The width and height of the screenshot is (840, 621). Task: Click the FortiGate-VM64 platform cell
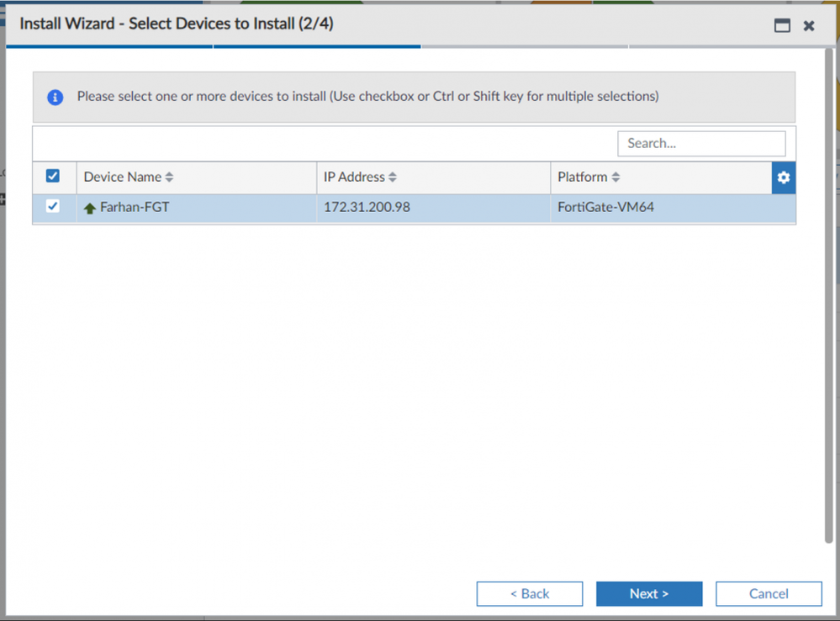point(605,207)
